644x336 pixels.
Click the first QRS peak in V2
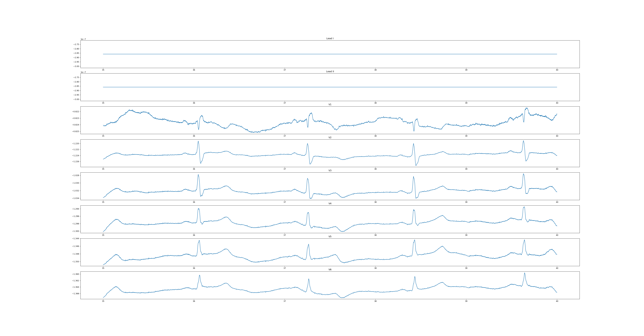[198, 142]
